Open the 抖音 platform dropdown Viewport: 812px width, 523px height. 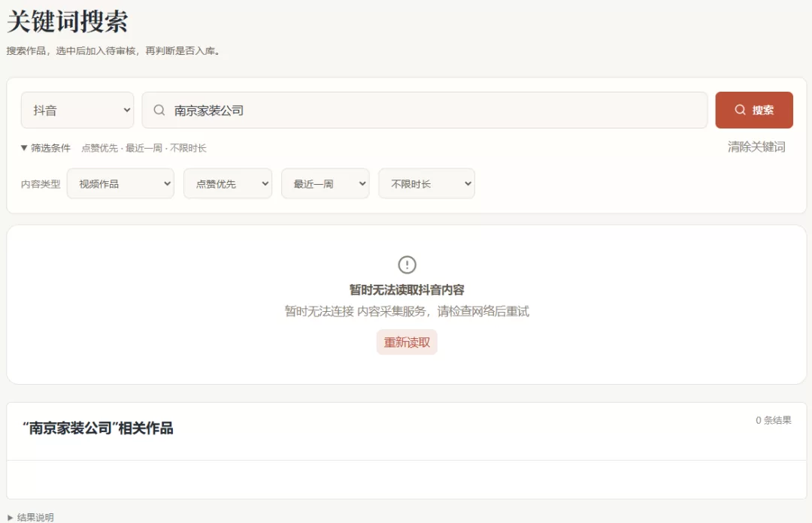pyautogui.click(x=77, y=110)
